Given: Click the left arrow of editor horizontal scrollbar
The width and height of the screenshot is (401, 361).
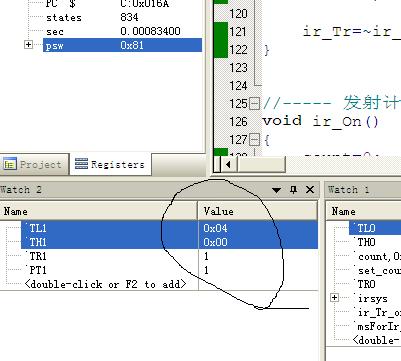Looking at the screenshot, I should tap(228, 164).
